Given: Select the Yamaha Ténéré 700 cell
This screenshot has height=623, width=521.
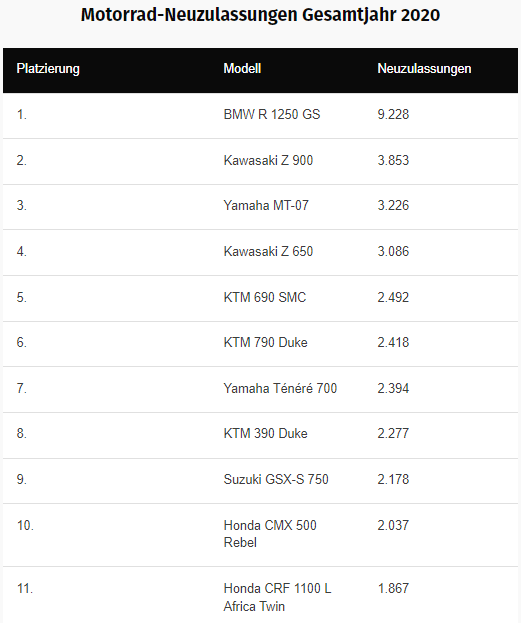Looking at the screenshot, I should [280, 389].
